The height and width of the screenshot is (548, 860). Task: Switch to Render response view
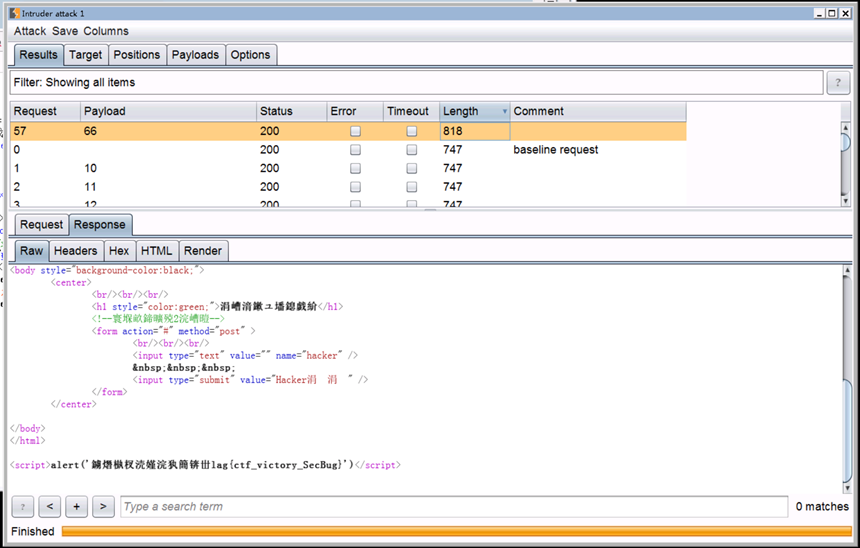203,251
